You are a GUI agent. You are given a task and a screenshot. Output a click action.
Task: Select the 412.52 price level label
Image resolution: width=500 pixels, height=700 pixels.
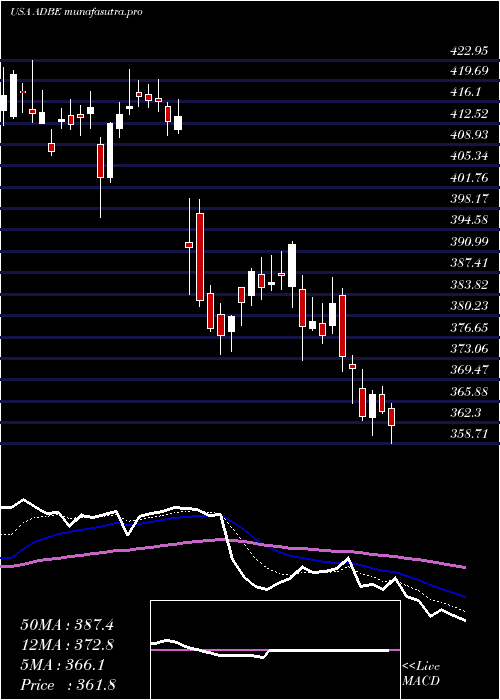468,113
